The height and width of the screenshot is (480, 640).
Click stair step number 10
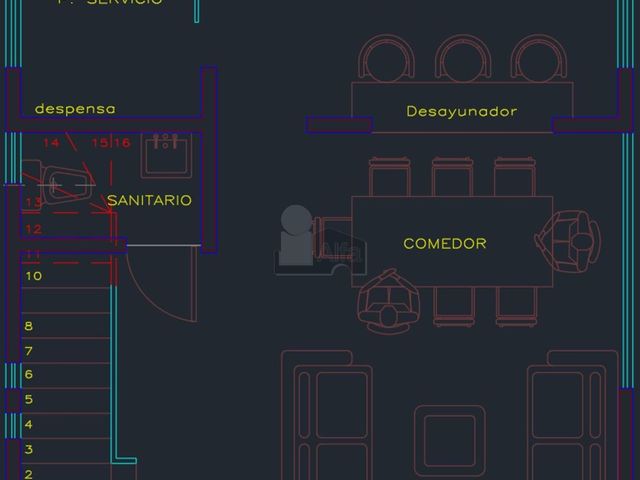34,276
